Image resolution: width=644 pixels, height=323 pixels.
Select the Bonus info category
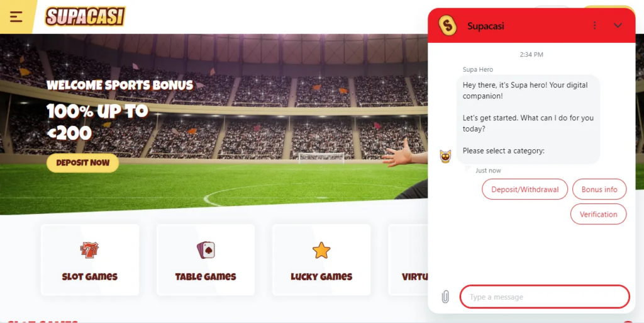599,190
